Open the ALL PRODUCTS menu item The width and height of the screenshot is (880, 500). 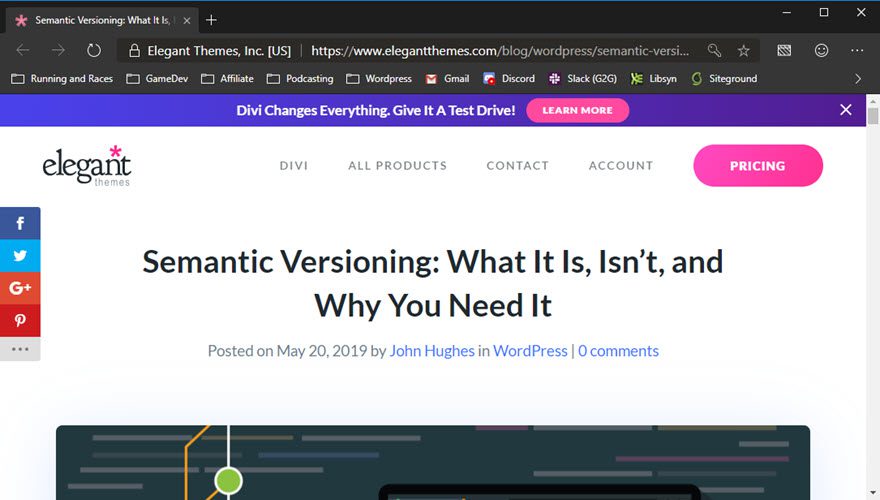(397, 166)
